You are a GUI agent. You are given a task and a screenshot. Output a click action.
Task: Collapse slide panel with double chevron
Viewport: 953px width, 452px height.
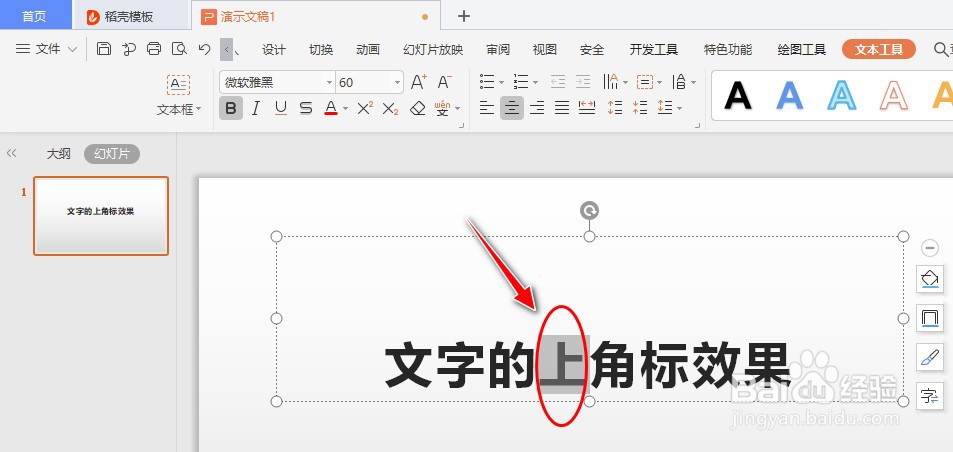coord(12,154)
